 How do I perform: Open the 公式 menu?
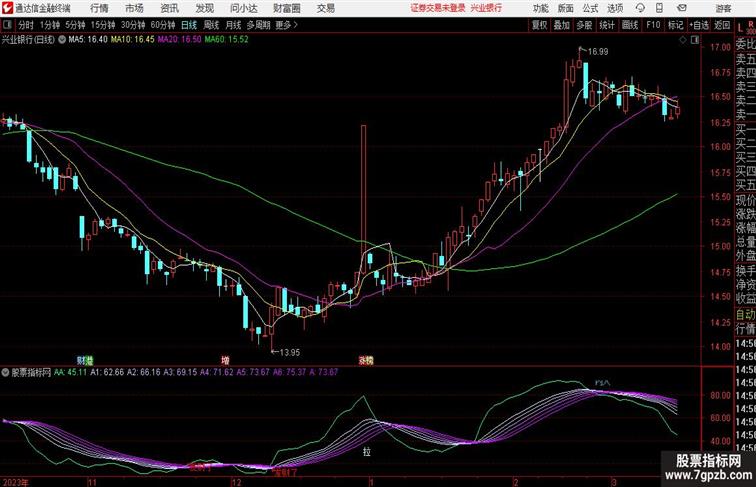(x=590, y=8)
